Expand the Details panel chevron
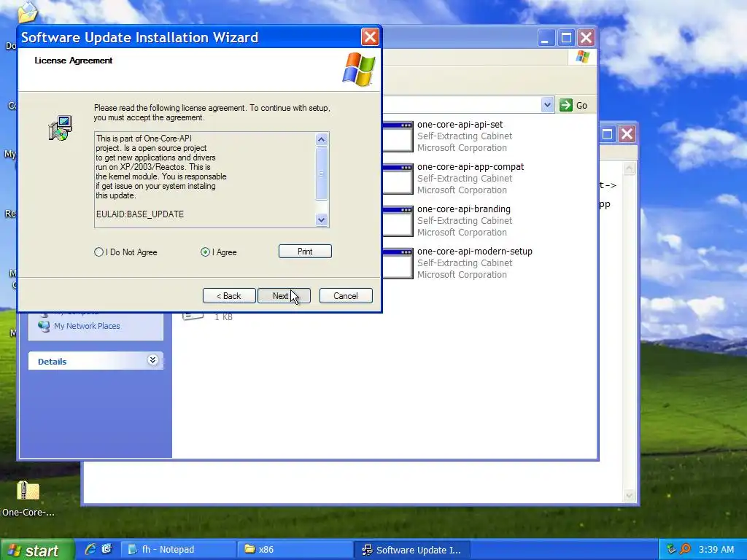The image size is (747, 560). [152, 360]
